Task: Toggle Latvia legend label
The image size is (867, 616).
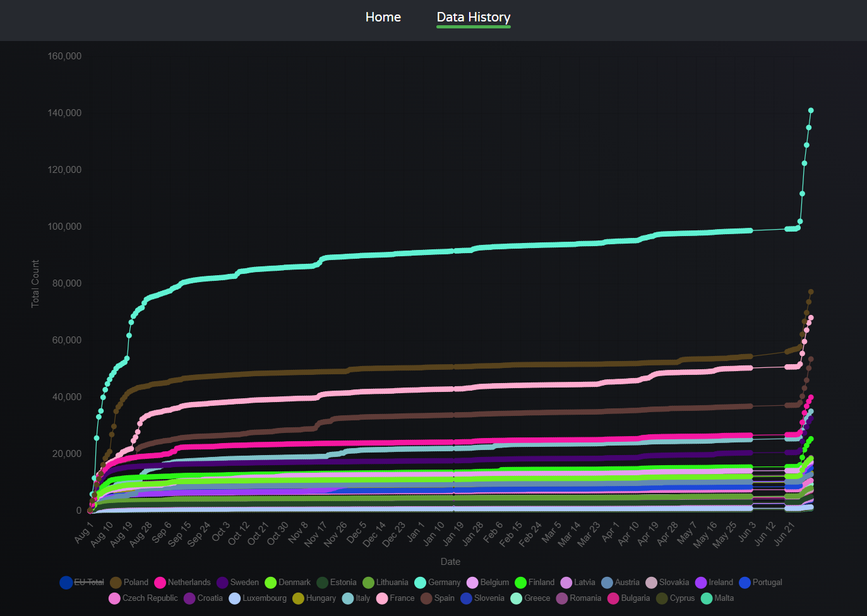Action: click(x=585, y=582)
